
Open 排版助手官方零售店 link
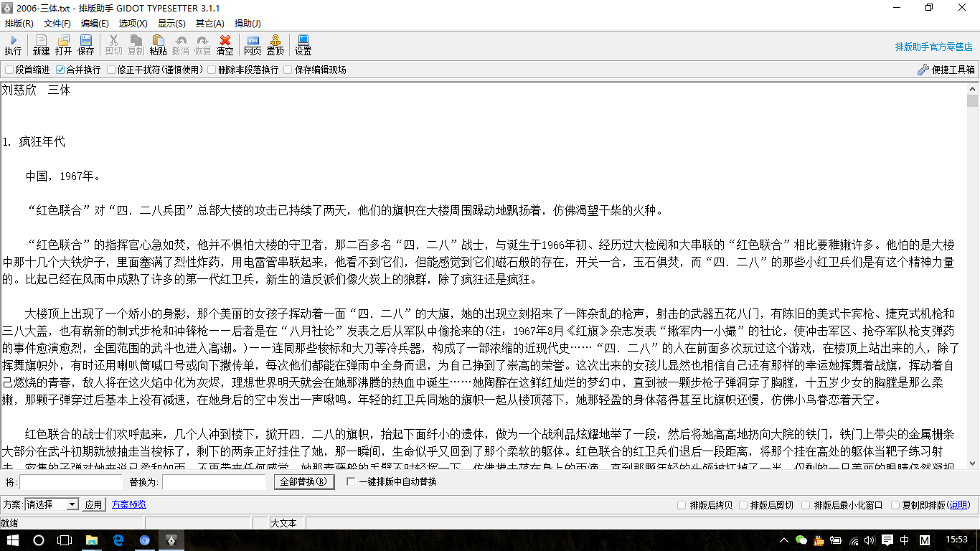coord(934,47)
